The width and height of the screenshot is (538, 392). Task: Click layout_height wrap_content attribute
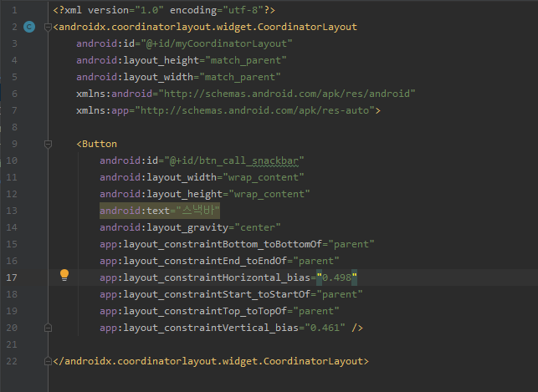[205, 194]
